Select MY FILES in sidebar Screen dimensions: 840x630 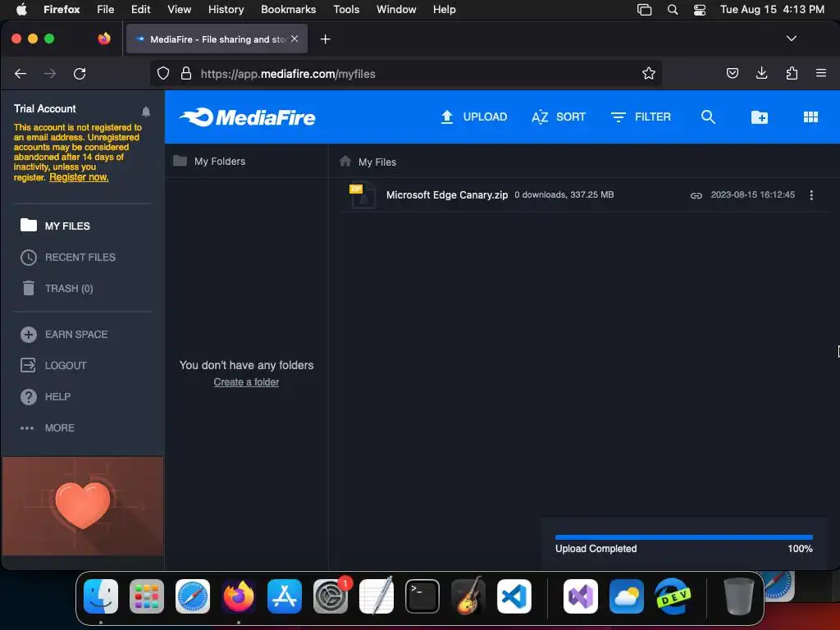[55, 226]
